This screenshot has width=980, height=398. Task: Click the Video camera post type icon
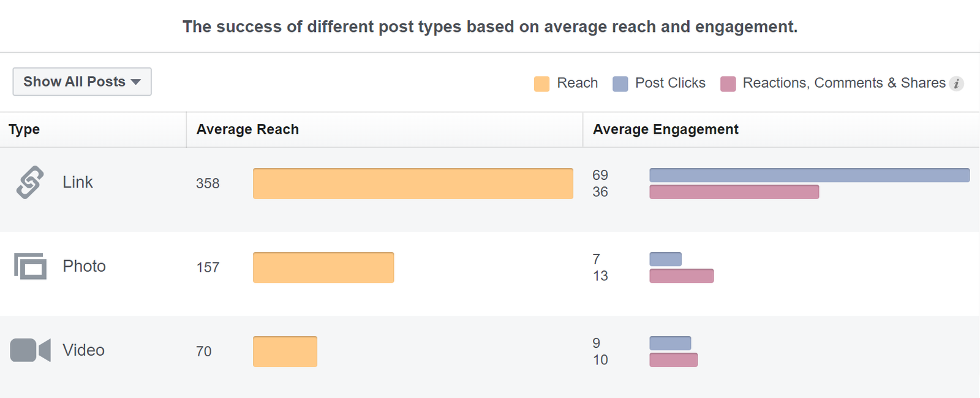tap(30, 350)
